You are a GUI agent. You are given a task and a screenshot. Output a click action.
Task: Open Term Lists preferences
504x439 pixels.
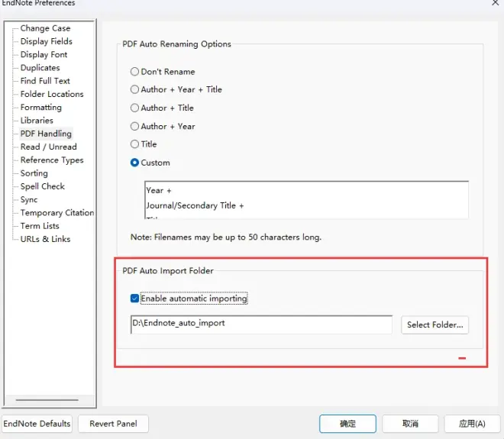(x=40, y=226)
